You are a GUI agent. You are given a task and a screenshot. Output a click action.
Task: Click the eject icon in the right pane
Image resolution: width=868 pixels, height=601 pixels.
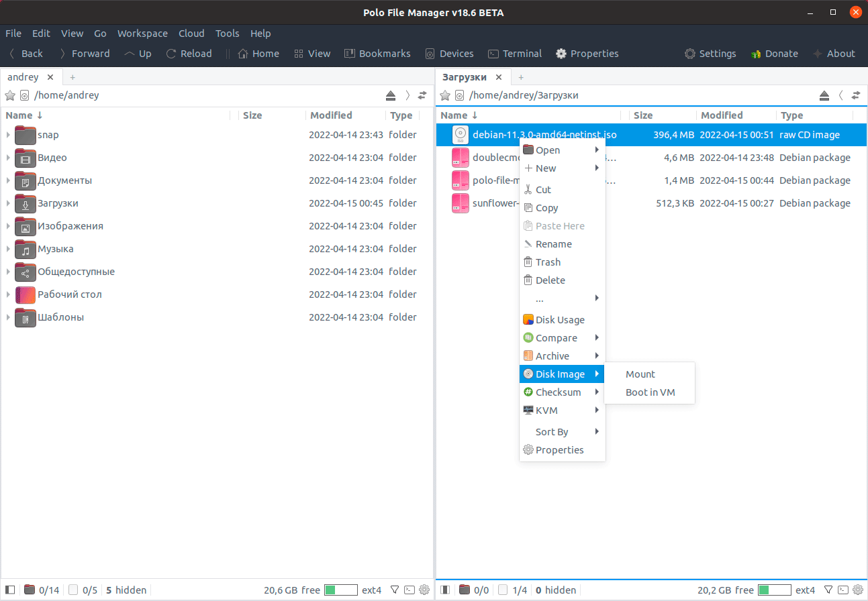pyautogui.click(x=824, y=95)
